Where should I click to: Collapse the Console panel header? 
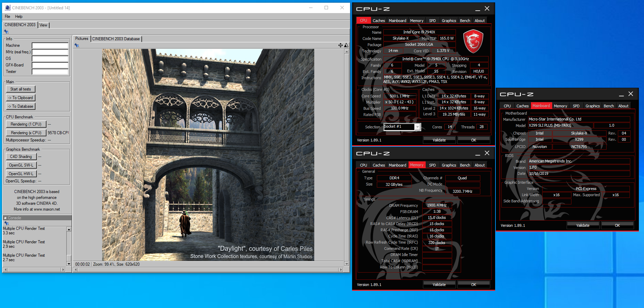coord(5,218)
